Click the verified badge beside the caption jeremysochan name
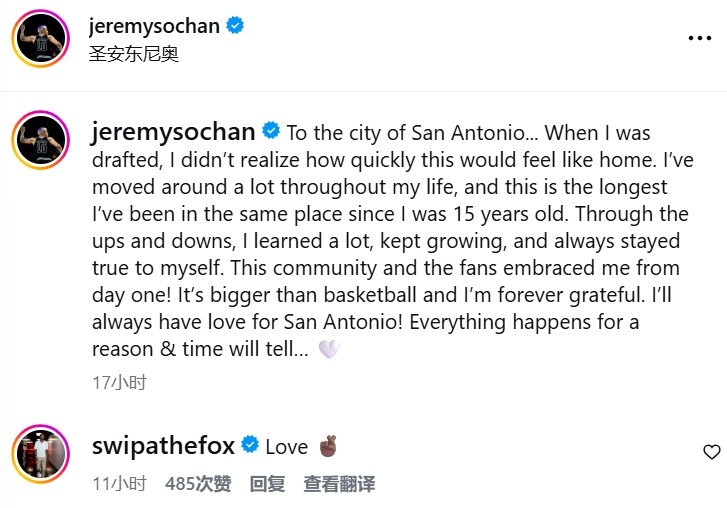 click(x=270, y=132)
